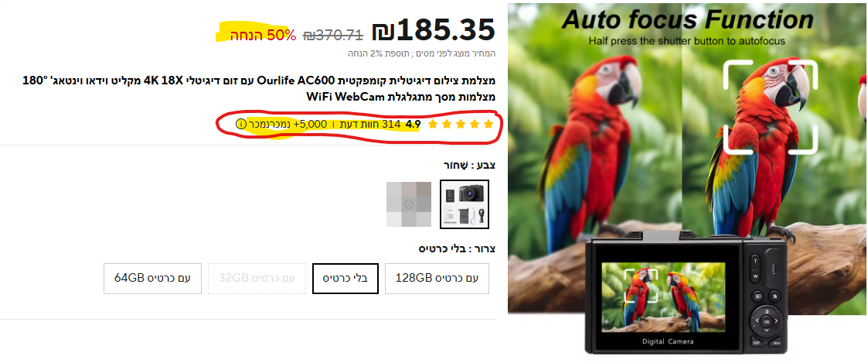Screen dimensions: 868x363
Task: Click the playback button on the camera back
Action: click(x=757, y=296)
